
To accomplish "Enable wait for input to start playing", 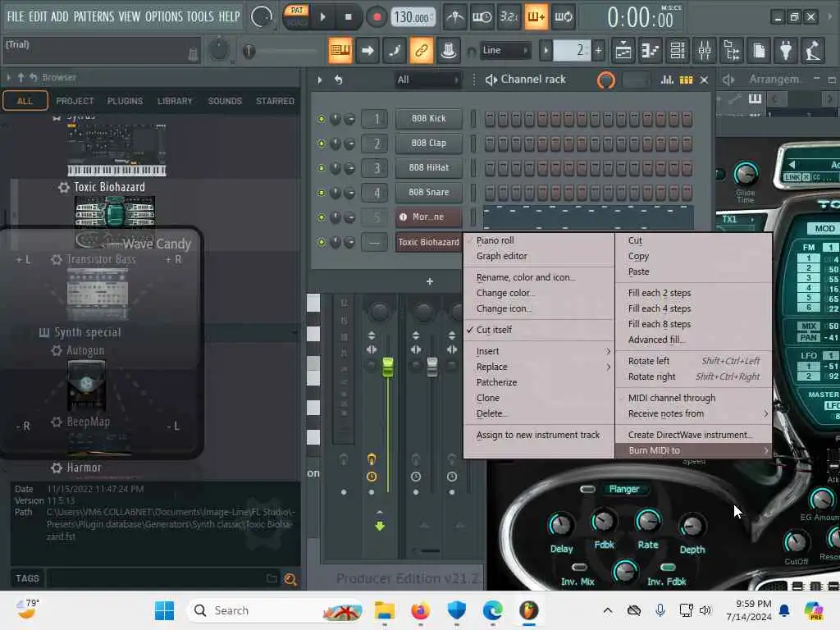I will point(482,17).
